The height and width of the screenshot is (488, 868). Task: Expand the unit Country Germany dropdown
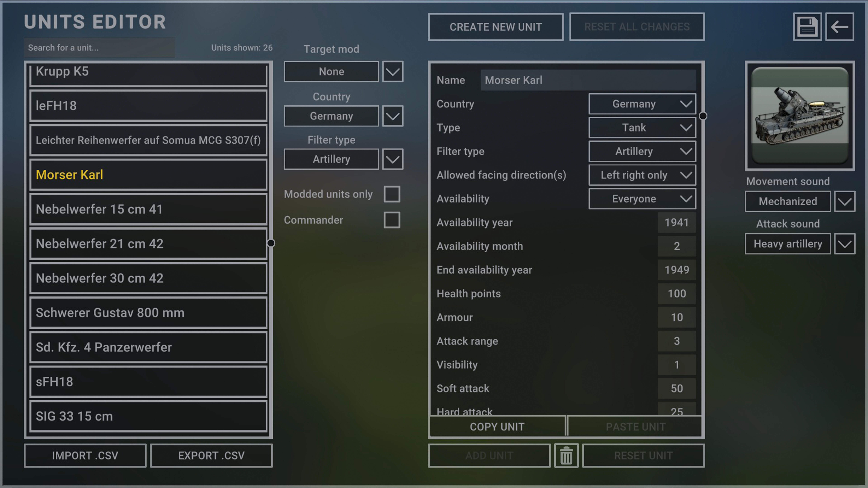point(642,104)
